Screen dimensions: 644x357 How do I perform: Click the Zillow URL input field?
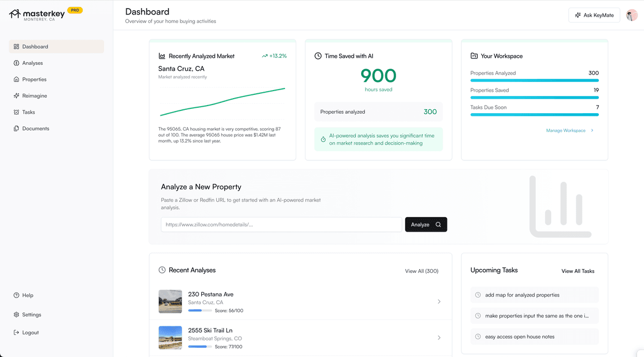click(x=280, y=224)
